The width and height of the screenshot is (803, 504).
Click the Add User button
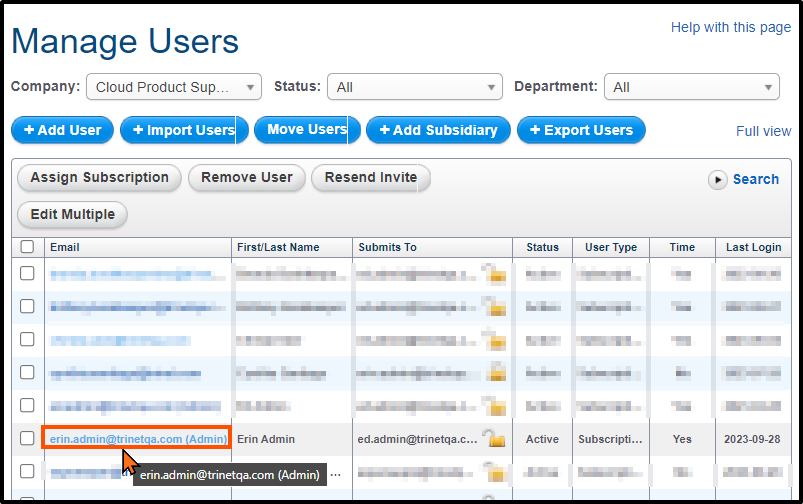click(62, 130)
